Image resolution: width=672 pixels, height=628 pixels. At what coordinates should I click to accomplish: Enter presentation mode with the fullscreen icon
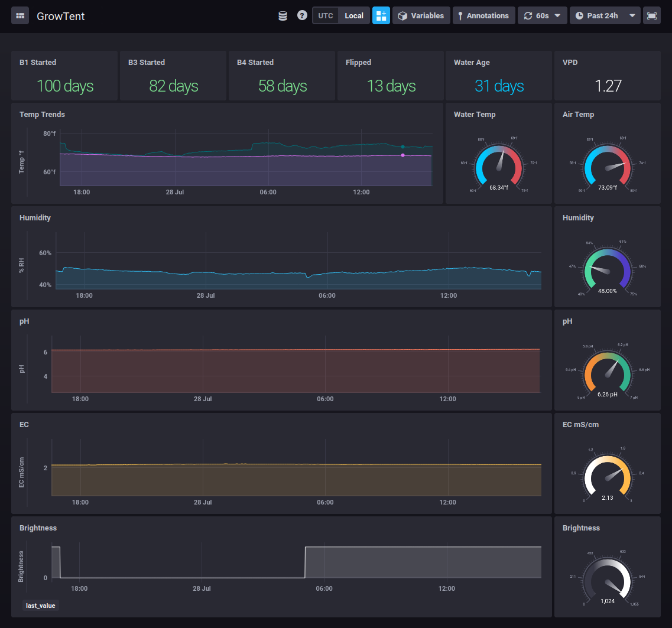coord(652,16)
